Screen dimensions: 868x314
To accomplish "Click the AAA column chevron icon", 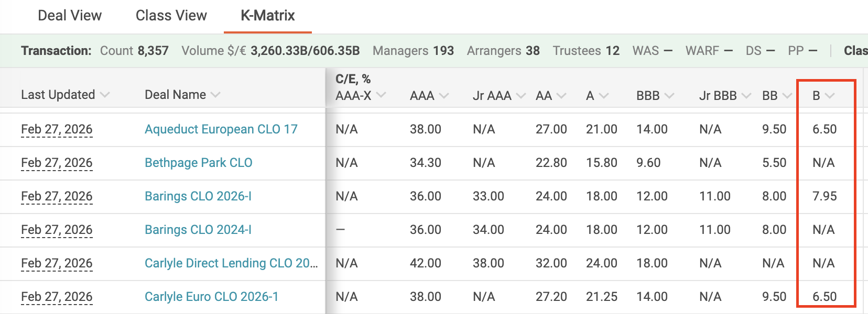I will (444, 96).
